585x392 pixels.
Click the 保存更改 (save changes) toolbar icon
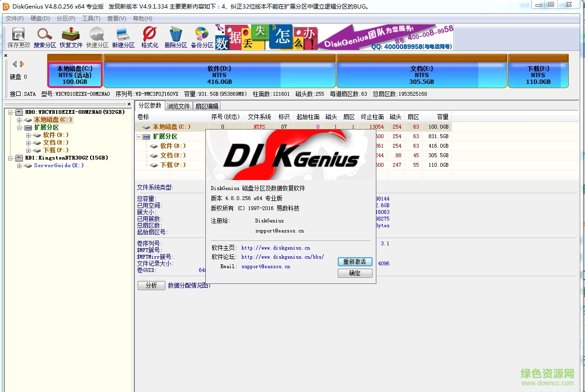pos(17,37)
